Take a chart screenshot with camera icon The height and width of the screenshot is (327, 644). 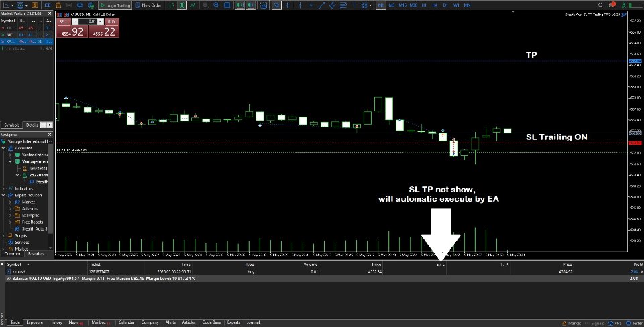click(x=264, y=5)
